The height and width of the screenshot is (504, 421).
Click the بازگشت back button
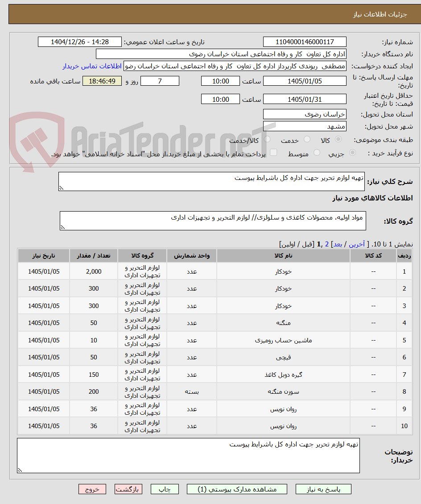pos(128,489)
